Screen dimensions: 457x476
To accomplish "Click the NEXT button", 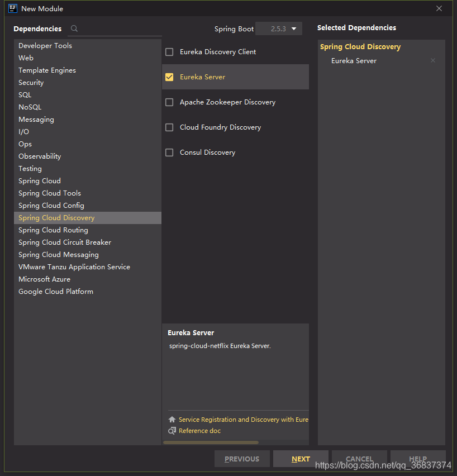I will tap(301, 459).
